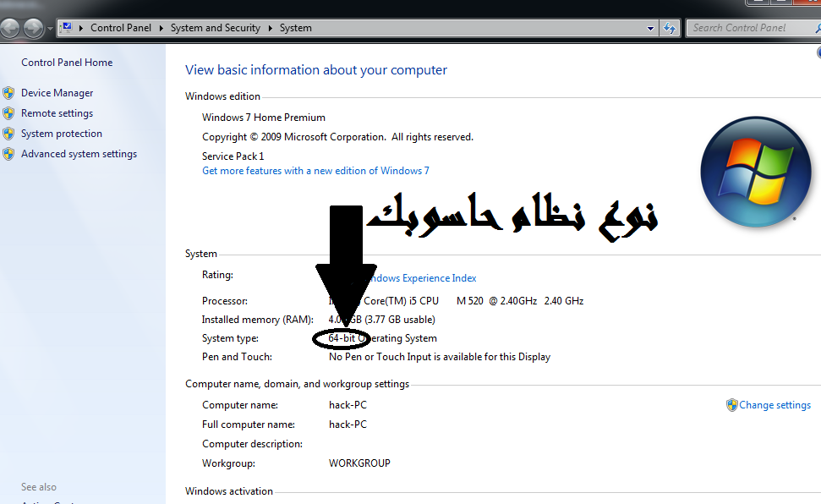Click the WORKGROUP value
The width and height of the screenshot is (821, 504).
click(x=359, y=463)
